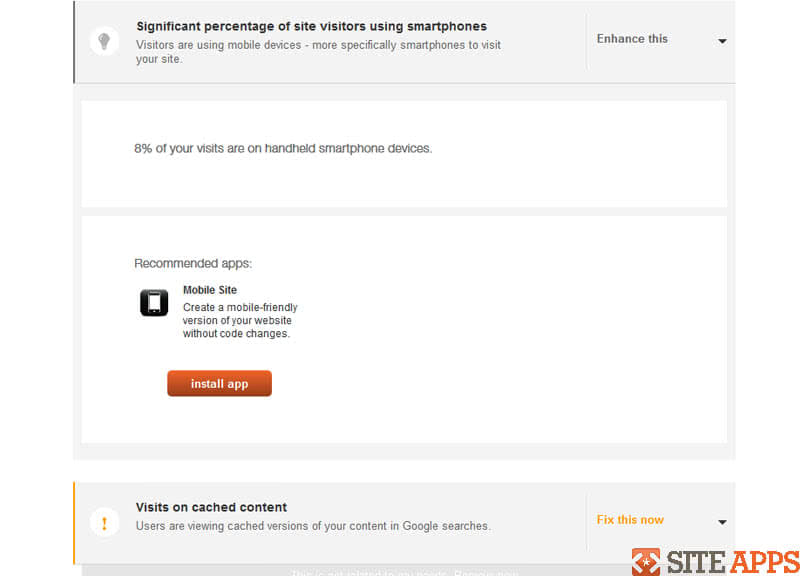Open the Mobile Site app title
The width and height of the screenshot is (800, 576).
click(x=210, y=290)
